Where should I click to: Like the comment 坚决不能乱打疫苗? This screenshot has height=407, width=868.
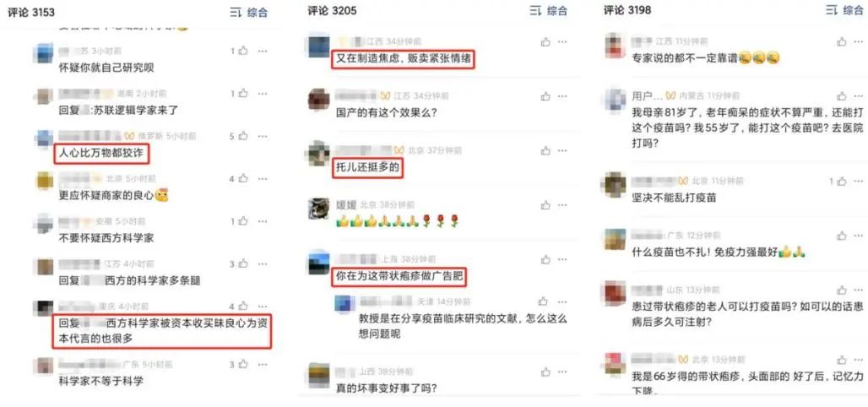pos(842,181)
